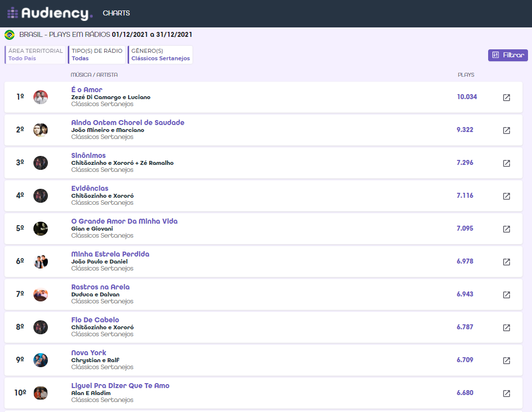532x412 pixels.
Task: Select artist name Chrystian e Ralf
Action: point(95,361)
